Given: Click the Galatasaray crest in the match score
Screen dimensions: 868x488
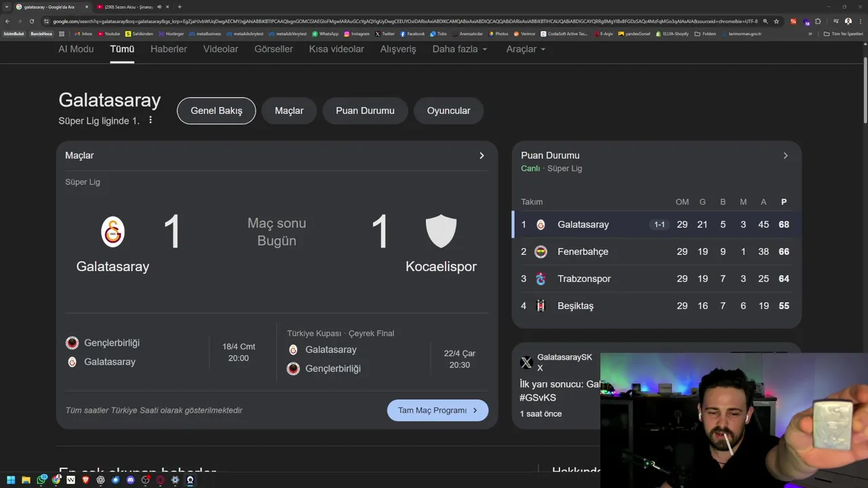Looking at the screenshot, I should tap(113, 232).
